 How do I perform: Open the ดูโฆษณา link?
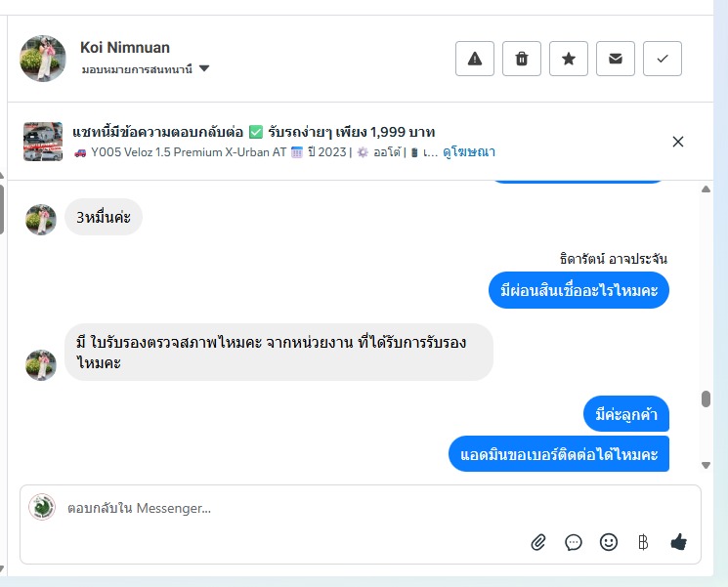click(x=469, y=152)
